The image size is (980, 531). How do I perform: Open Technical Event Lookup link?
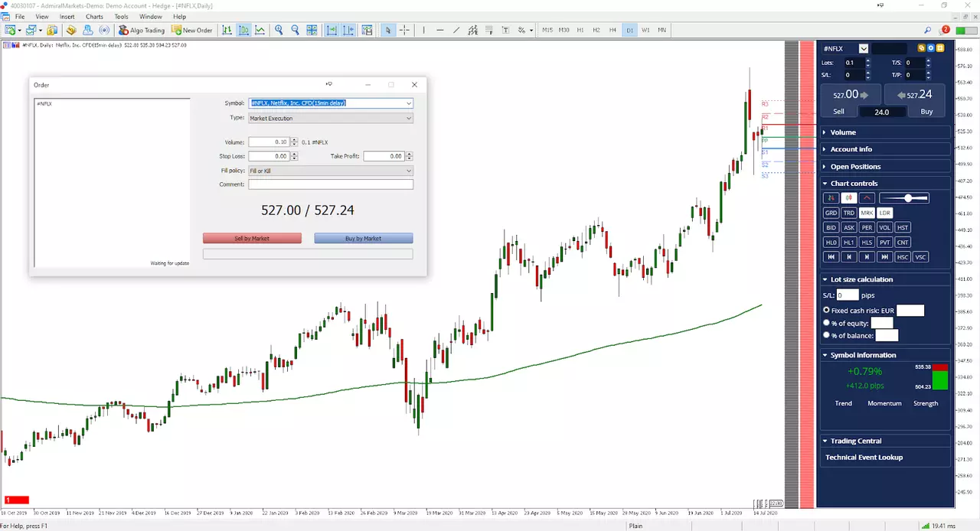[x=864, y=458]
